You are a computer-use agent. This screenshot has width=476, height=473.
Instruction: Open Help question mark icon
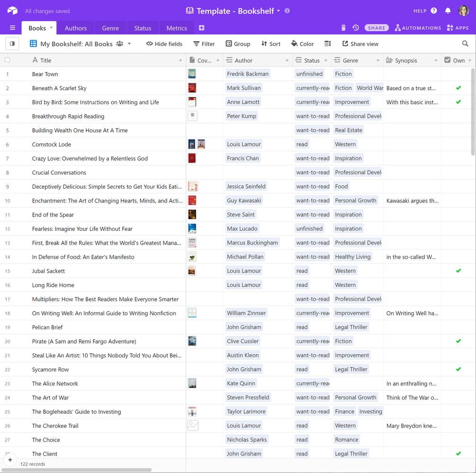click(434, 10)
